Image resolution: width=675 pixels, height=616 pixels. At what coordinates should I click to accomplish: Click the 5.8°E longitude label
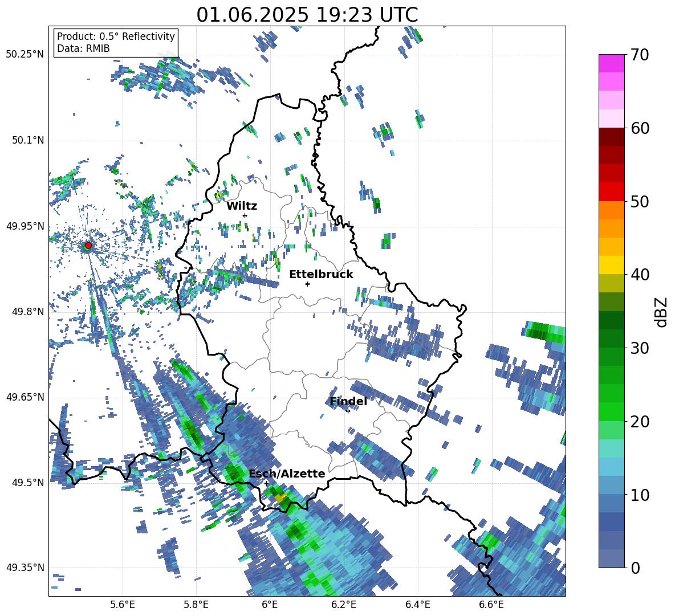coord(196,605)
